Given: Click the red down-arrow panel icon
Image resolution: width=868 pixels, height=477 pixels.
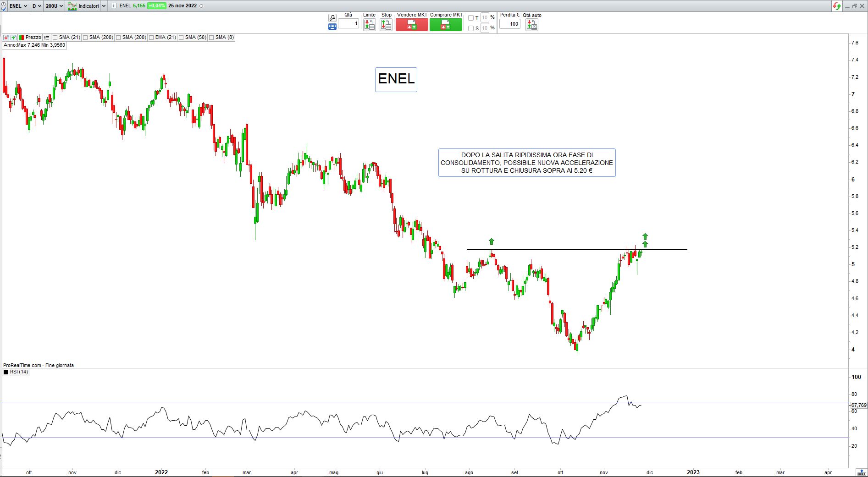Looking at the screenshot, I should (6, 38).
